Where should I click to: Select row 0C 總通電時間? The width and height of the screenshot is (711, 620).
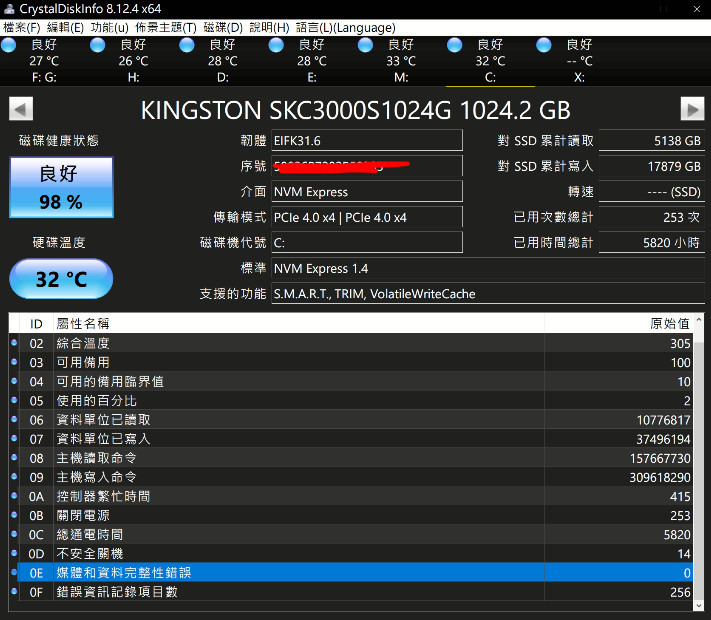coord(350,534)
